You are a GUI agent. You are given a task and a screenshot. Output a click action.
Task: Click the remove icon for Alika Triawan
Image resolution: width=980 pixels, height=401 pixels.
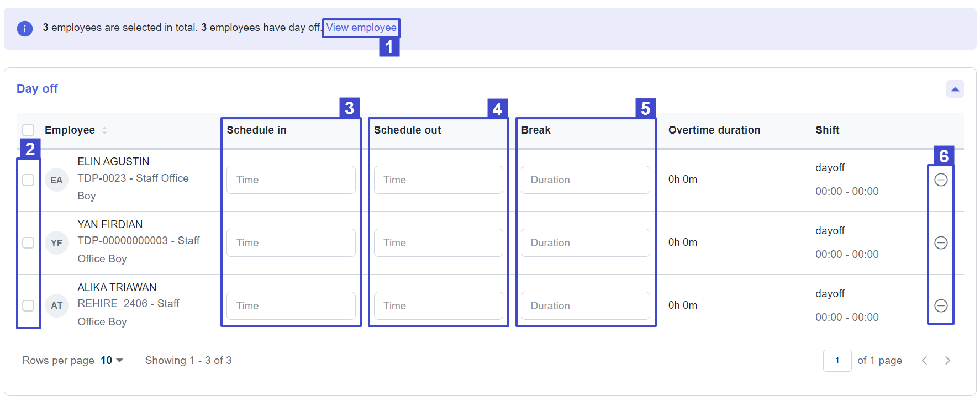(941, 305)
